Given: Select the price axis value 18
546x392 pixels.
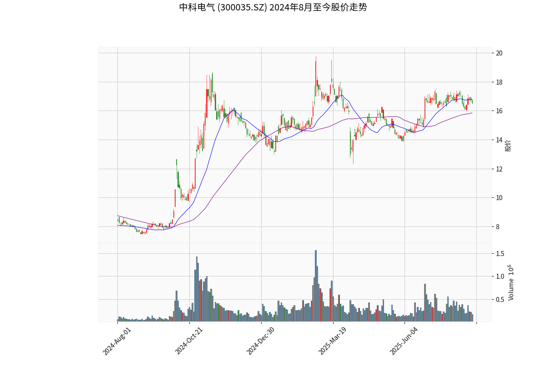Looking at the screenshot, I should pos(499,82).
